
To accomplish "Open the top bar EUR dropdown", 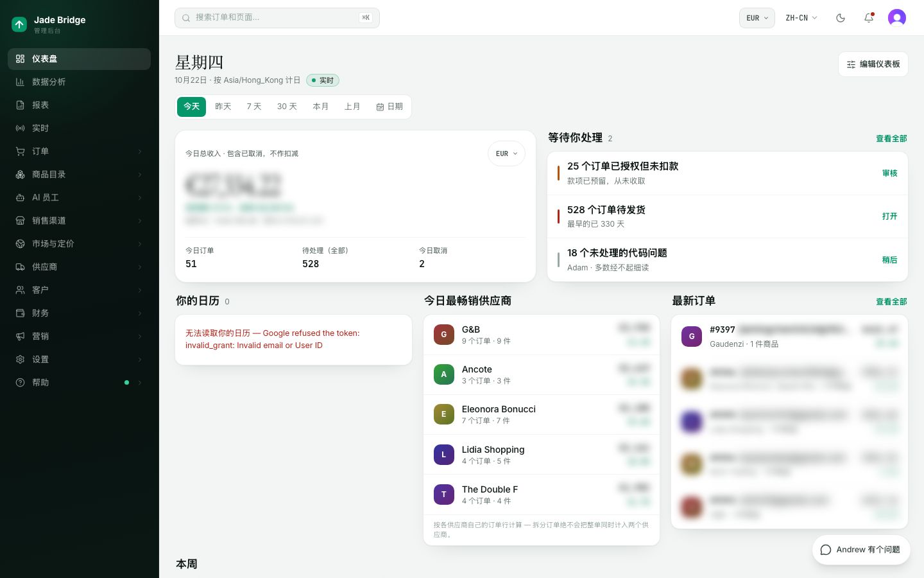I will 757,18.
